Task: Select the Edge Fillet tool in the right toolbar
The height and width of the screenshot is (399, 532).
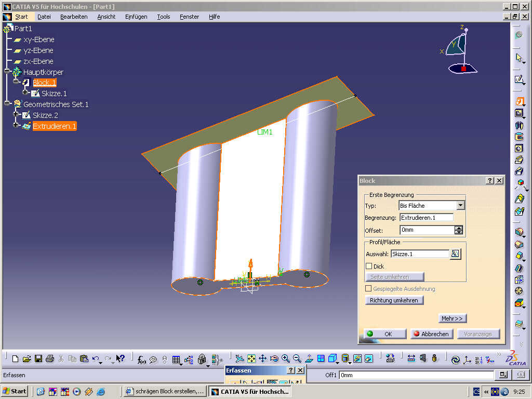Action: 519,232
